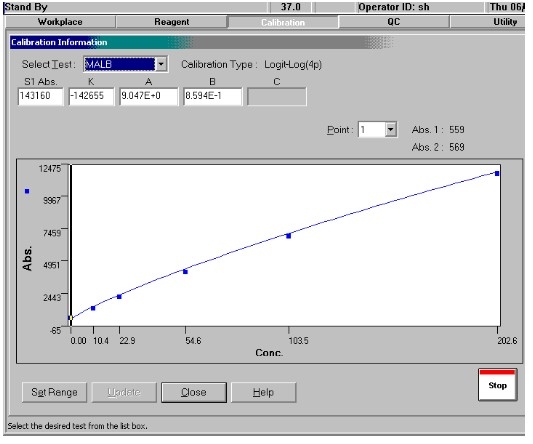Click the S1 Abs. value field
533x444 pixels.
click(40, 96)
